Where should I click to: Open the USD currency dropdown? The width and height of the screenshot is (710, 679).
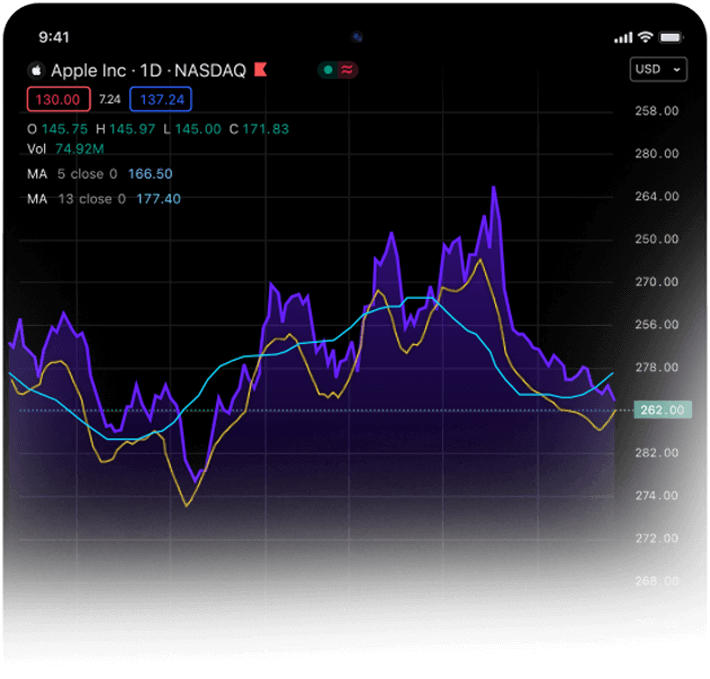point(658,70)
